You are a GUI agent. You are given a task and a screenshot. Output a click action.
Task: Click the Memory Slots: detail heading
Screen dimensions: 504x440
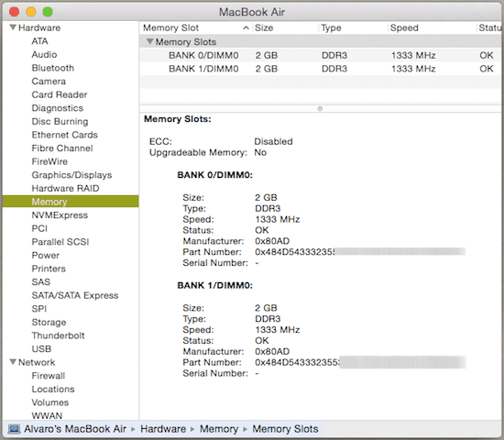point(178,119)
